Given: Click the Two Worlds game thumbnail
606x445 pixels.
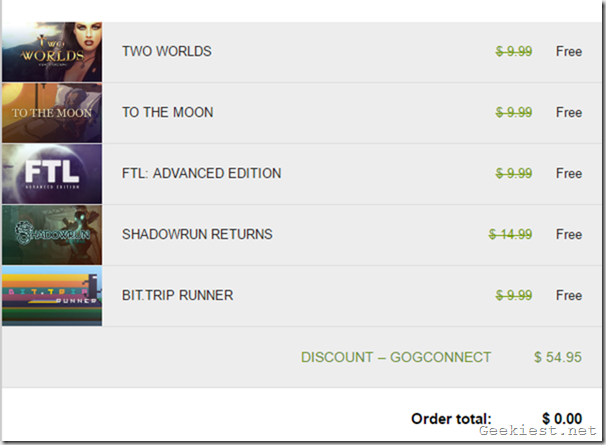Looking at the screenshot, I should (51, 51).
